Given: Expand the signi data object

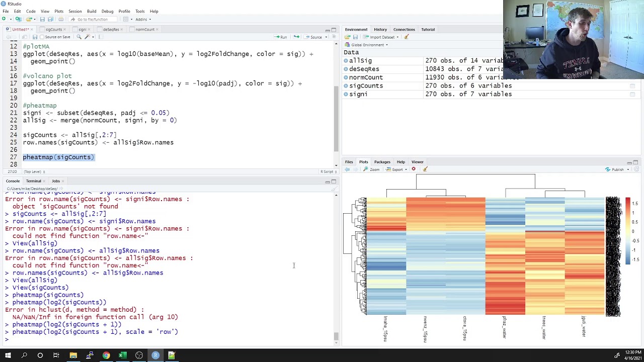Looking at the screenshot, I should pos(346,94).
